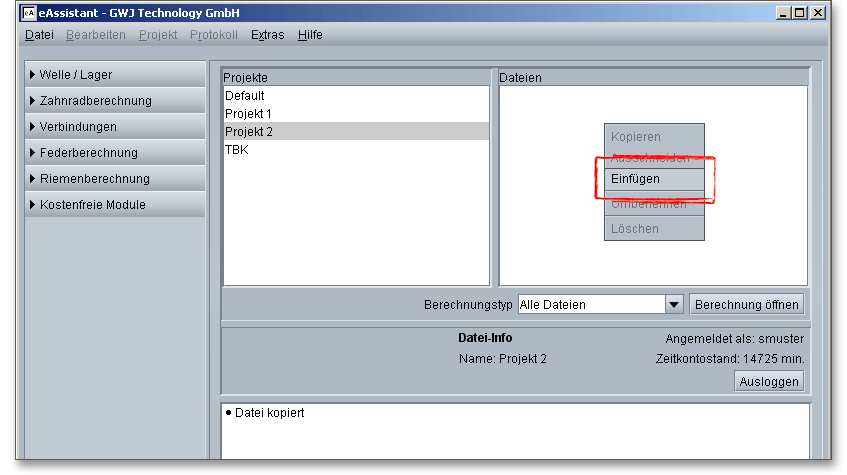Choose Einfügen in the context menu
This screenshot has height=475, width=847.
[x=635, y=179]
